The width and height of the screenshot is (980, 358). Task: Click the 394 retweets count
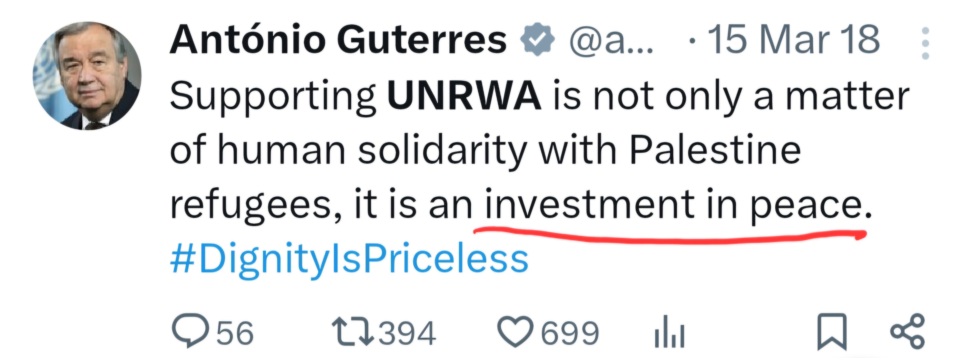click(x=407, y=333)
